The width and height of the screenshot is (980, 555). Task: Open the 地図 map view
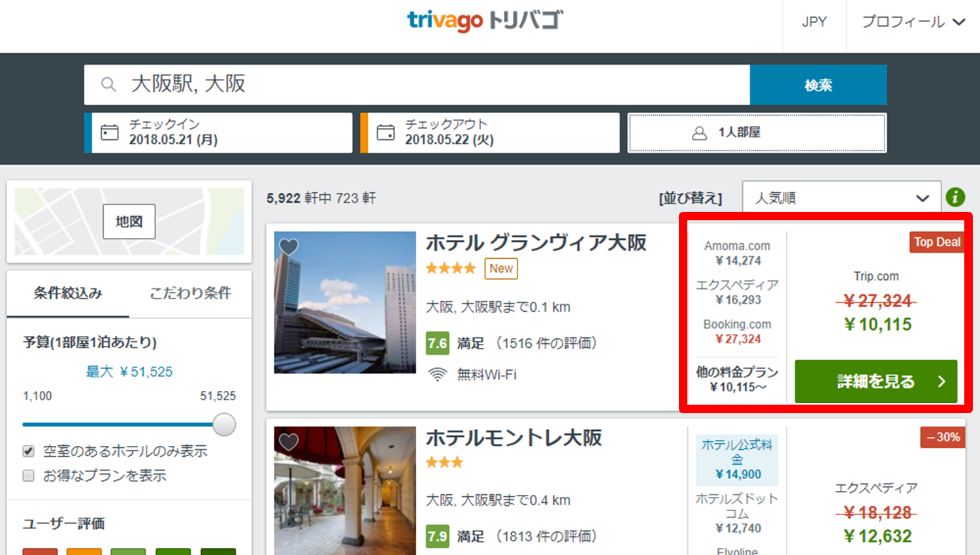[129, 222]
